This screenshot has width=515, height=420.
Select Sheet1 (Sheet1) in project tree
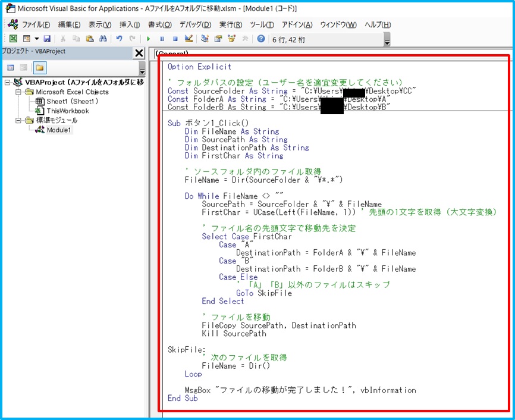[73, 101]
